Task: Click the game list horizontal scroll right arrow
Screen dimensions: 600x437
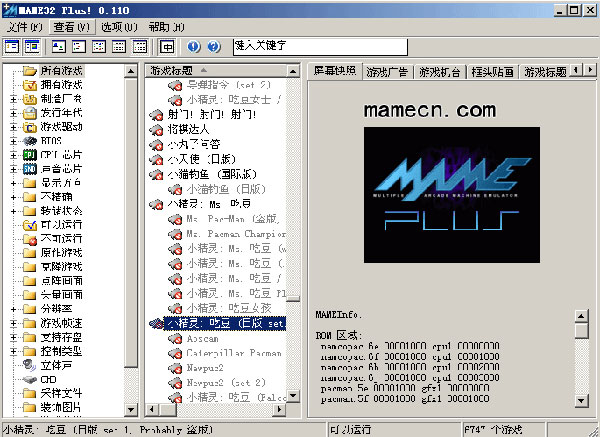Action: click(279, 409)
